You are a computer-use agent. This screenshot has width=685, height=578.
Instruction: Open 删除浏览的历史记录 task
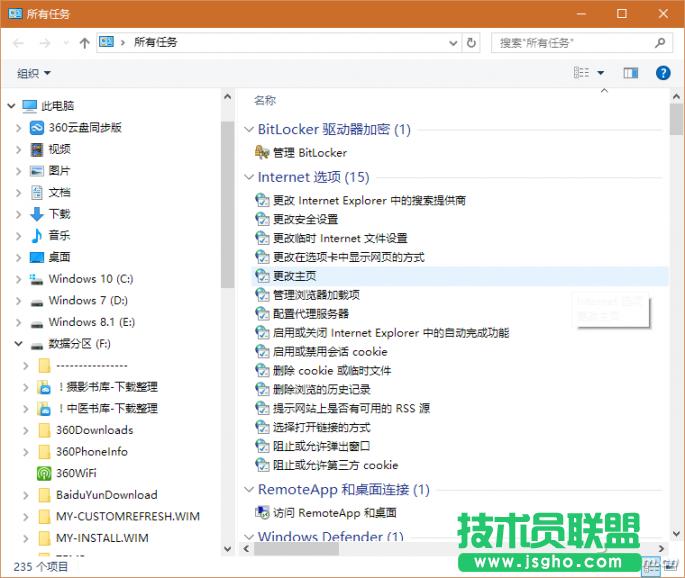pyautogui.click(x=321, y=389)
